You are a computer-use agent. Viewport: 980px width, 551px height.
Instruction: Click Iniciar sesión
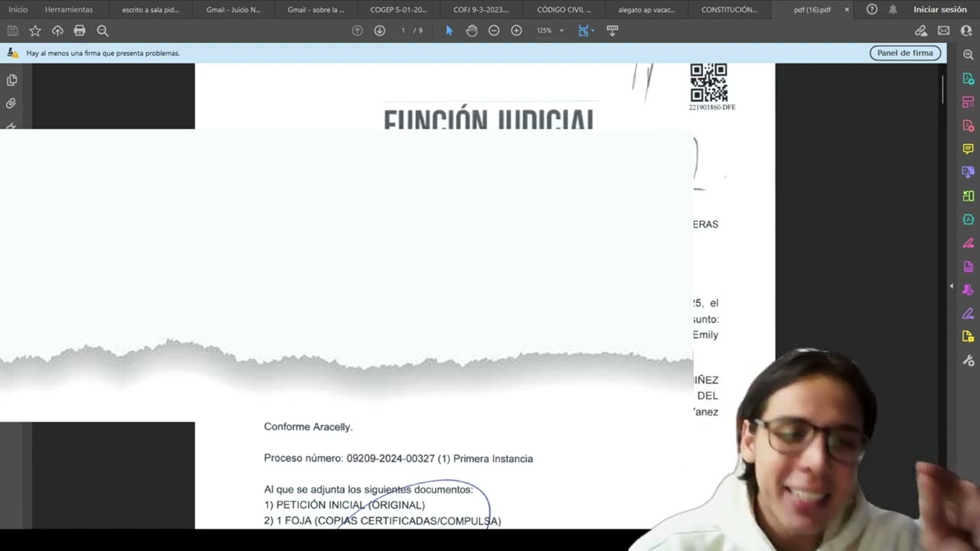(939, 9)
